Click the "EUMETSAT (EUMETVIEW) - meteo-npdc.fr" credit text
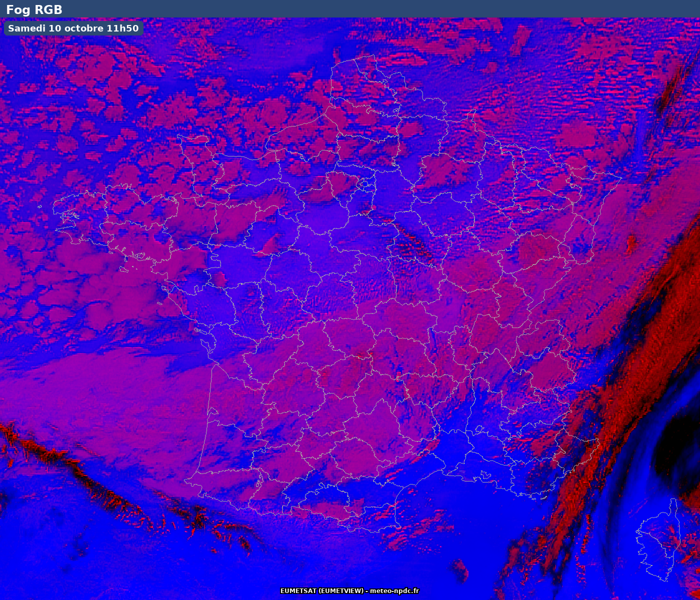Viewport: 700px width, 600px height. click(x=350, y=591)
